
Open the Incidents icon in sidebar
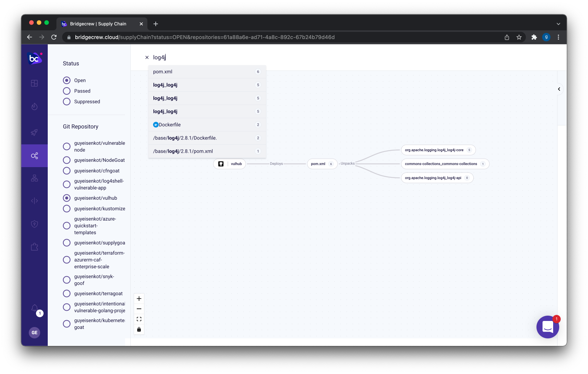point(34,106)
